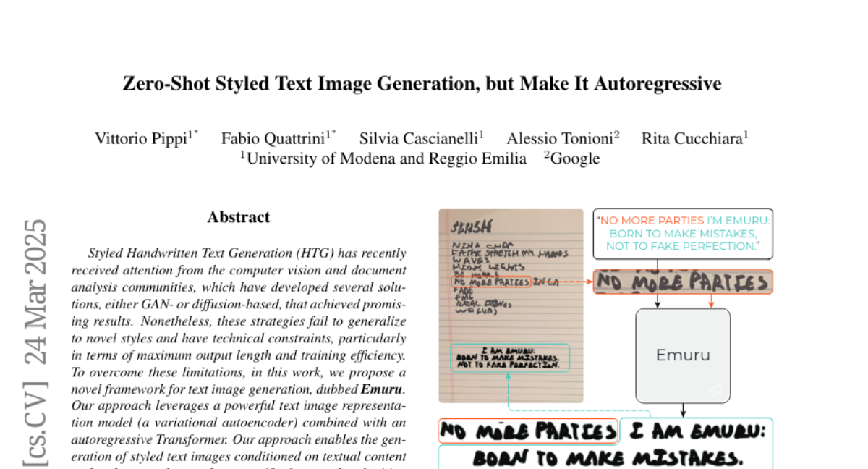Select author Silvia Cascianelli
The image size is (868, 469).
[420, 138]
